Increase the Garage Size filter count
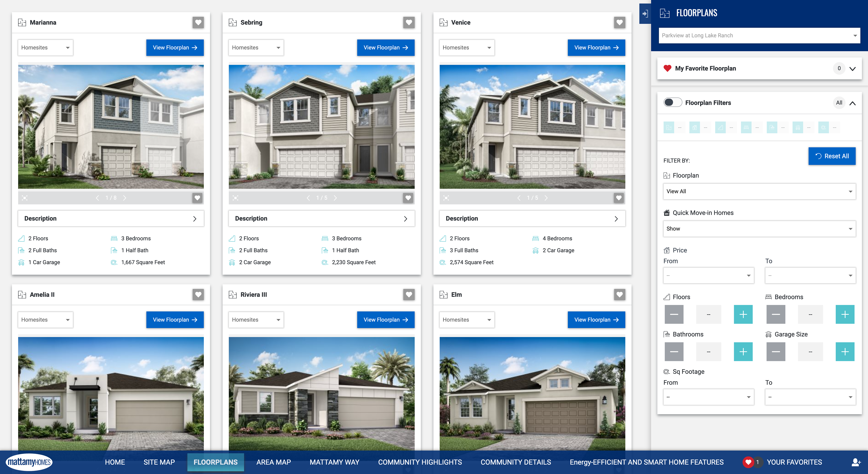Viewport: 868px width, 474px height. [845, 352]
